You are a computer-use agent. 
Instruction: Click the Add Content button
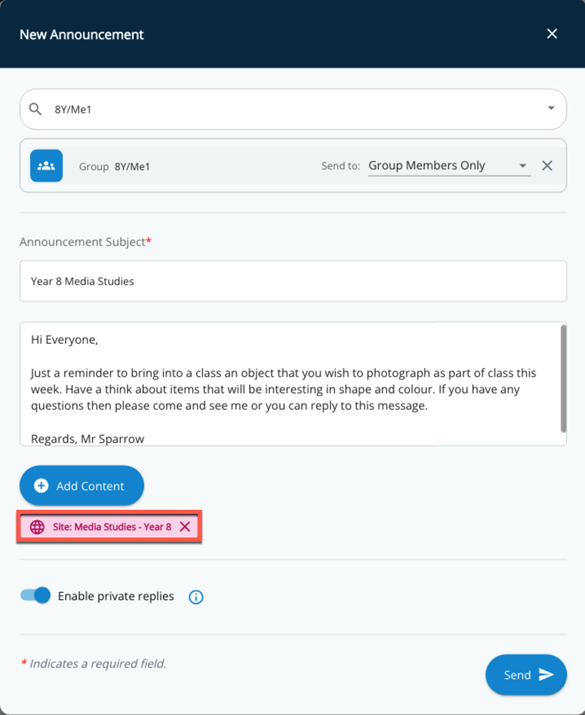click(x=82, y=486)
